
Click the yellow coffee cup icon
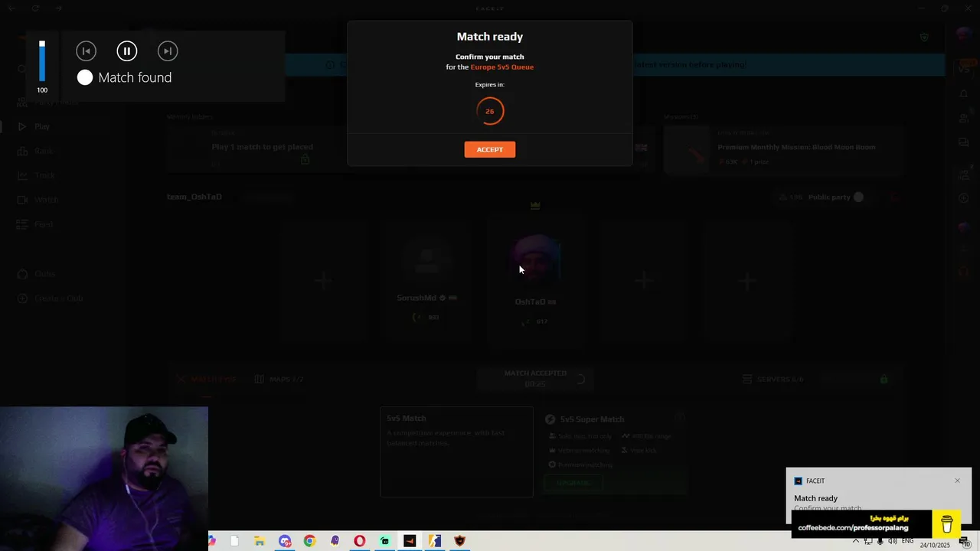pos(947,524)
